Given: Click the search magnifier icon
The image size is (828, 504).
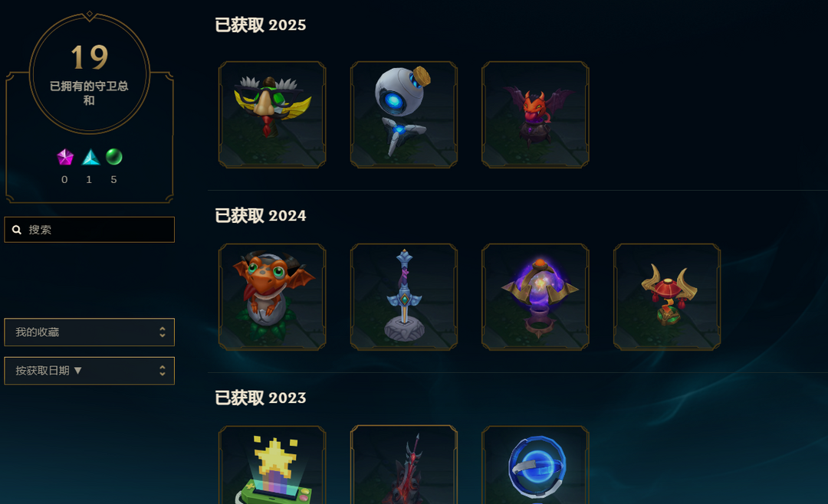Looking at the screenshot, I should (17, 230).
